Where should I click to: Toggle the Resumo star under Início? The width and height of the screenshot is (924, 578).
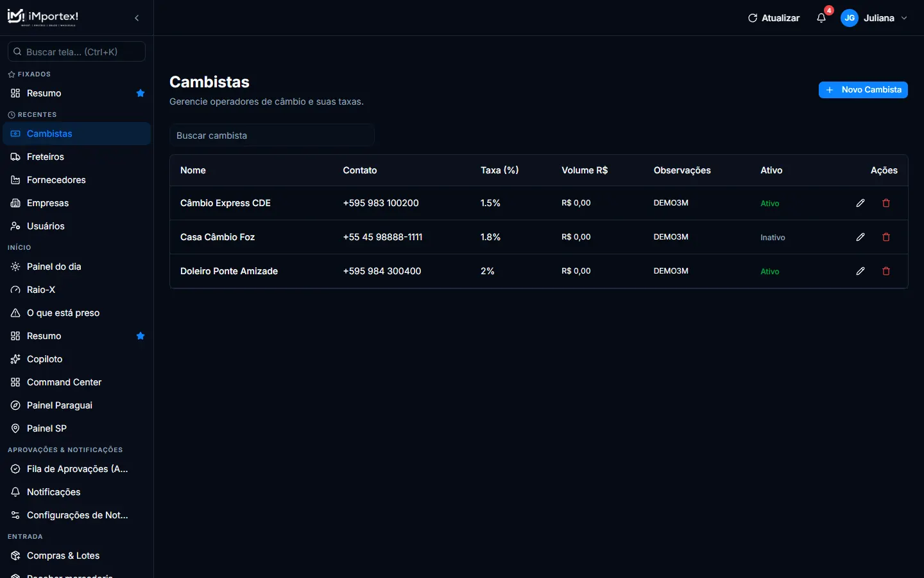point(141,336)
